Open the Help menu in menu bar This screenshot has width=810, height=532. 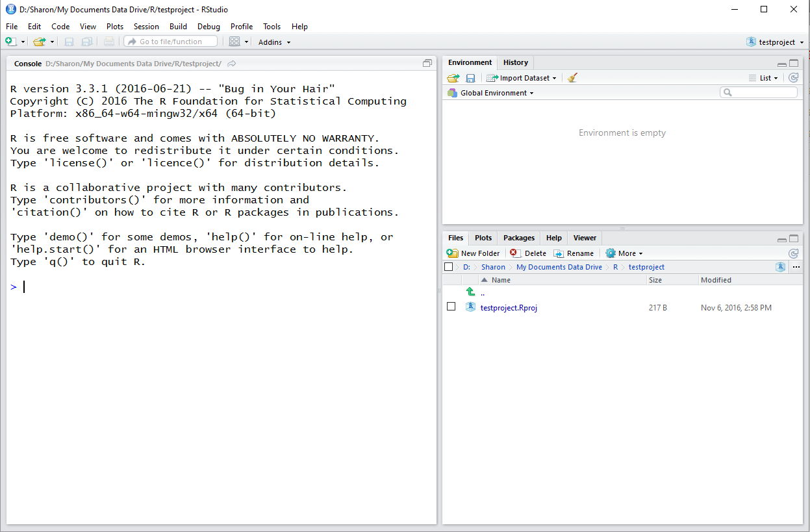click(x=299, y=27)
